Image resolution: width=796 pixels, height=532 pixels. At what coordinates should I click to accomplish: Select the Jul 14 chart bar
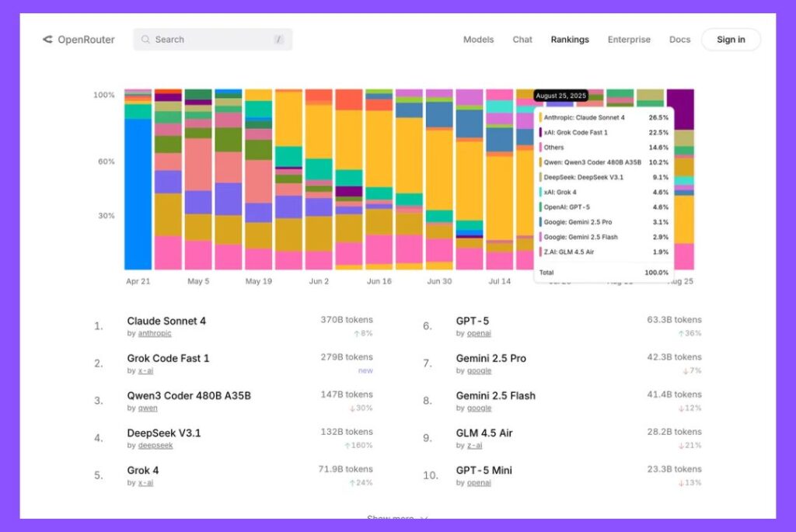click(x=500, y=179)
